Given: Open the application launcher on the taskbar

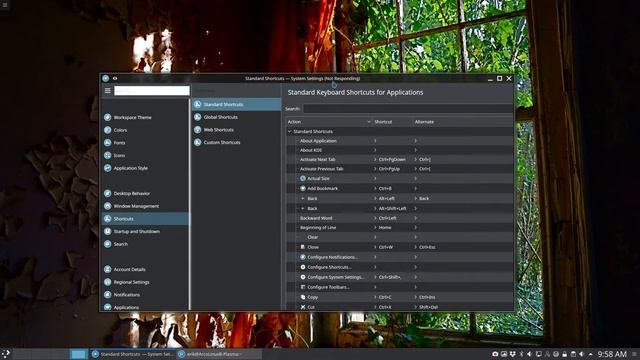Looking at the screenshot, I should click(6, 354).
